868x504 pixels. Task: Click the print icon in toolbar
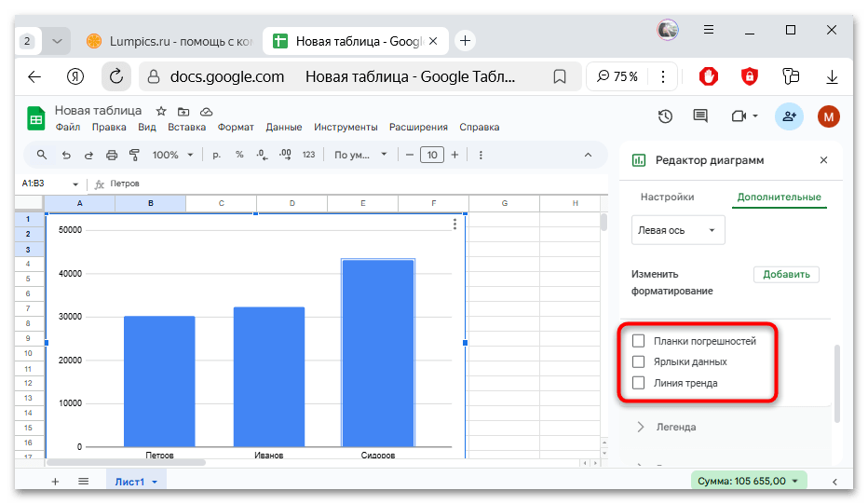click(112, 155)
